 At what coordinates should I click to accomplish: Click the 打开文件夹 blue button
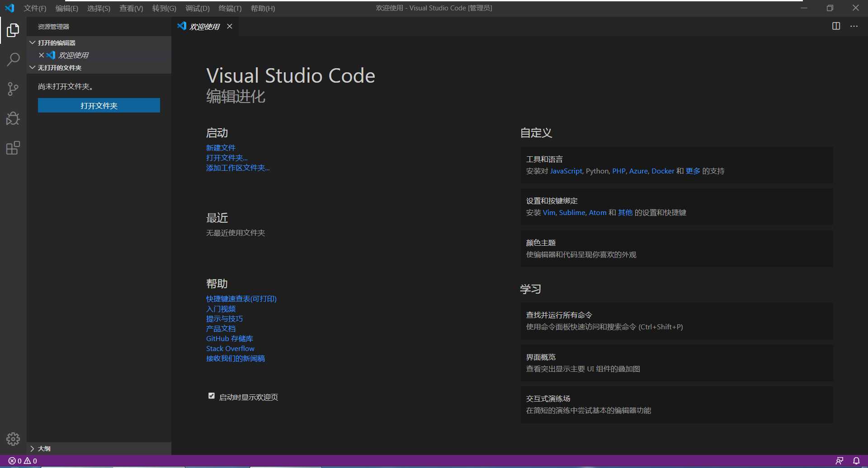[x=99, y=105]
